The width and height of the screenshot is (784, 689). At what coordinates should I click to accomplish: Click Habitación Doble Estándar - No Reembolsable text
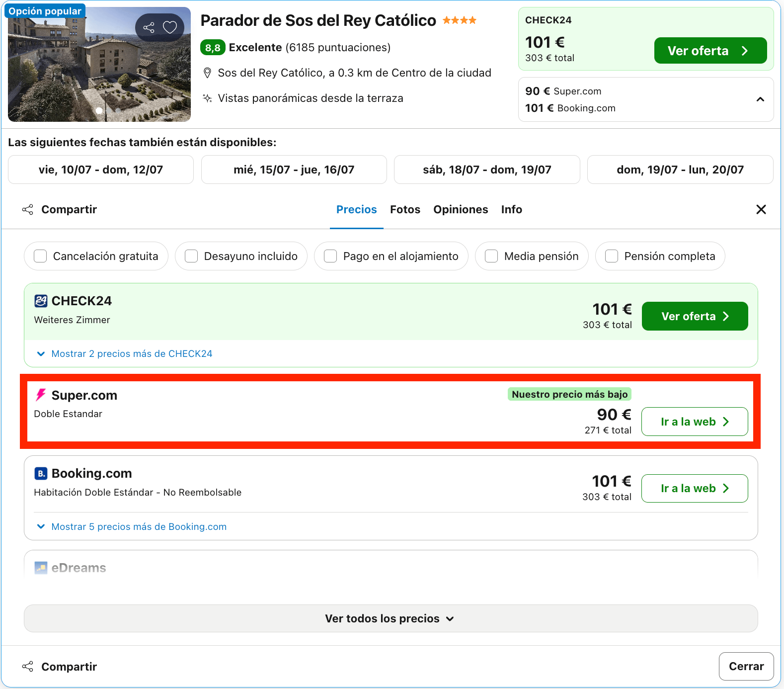138,493
